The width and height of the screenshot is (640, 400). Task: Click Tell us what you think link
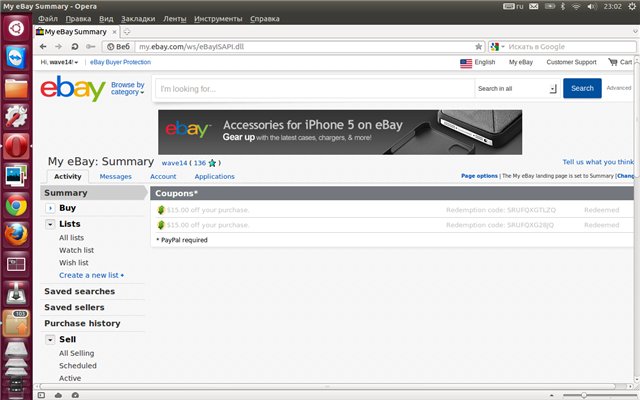click(x=598, y=162)
